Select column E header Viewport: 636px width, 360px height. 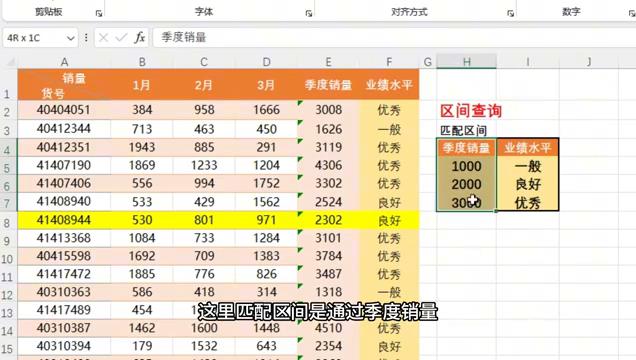(328, 62)
